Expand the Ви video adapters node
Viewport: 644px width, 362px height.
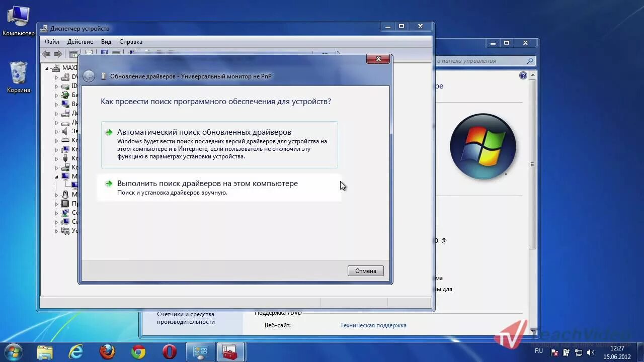click(57, 104)
